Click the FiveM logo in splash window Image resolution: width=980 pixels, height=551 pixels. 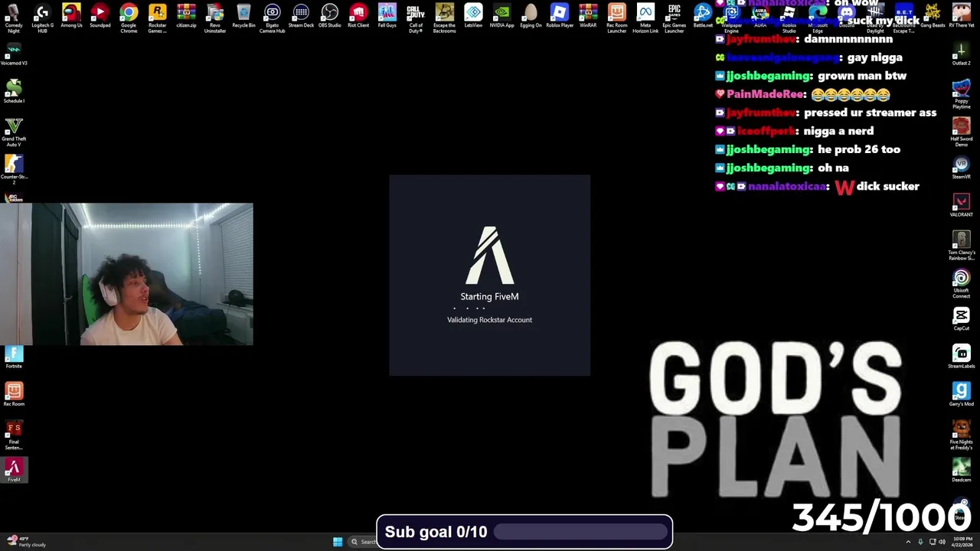pyautogui.click(x=489, y=255)
